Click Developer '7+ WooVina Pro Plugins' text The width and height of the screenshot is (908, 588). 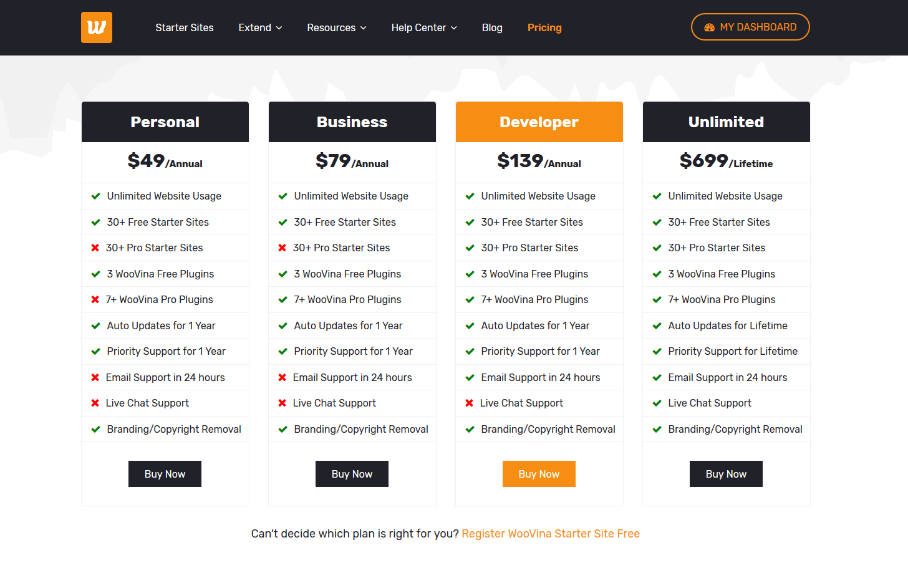(534, 299)
